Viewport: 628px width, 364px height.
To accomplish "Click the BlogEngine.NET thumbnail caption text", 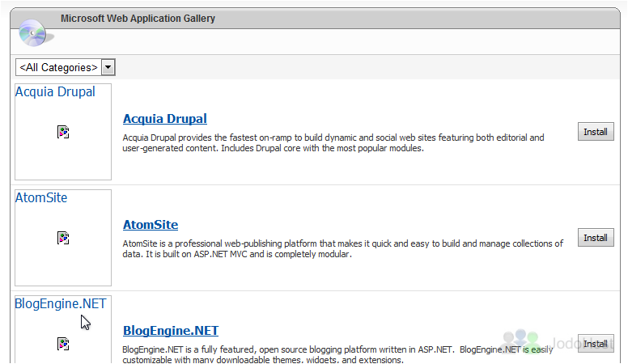I will coord(61,303).
